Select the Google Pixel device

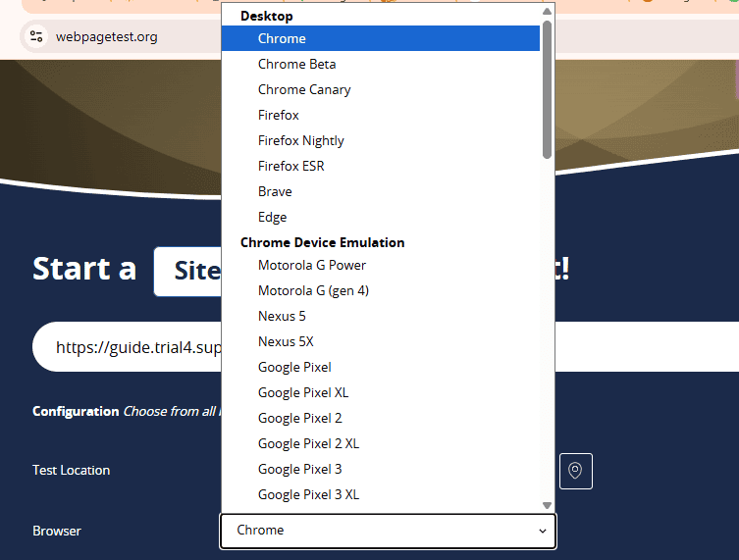[x=381, y=367]
